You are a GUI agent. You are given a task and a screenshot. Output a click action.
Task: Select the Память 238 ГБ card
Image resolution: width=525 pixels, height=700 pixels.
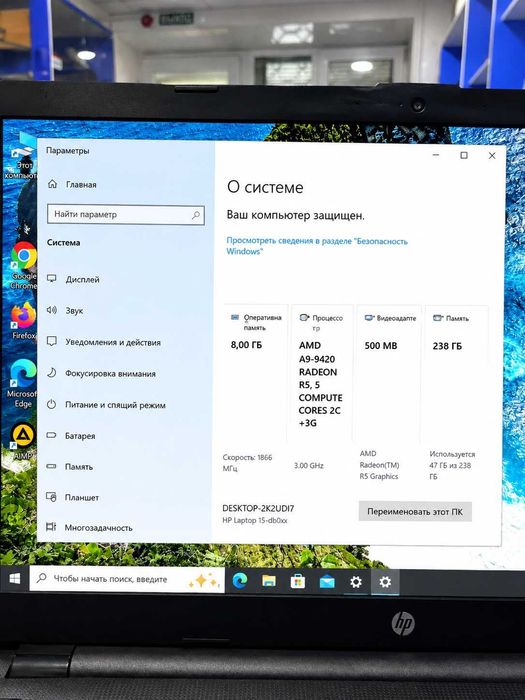pyautogui.click(x=456, y=374)
